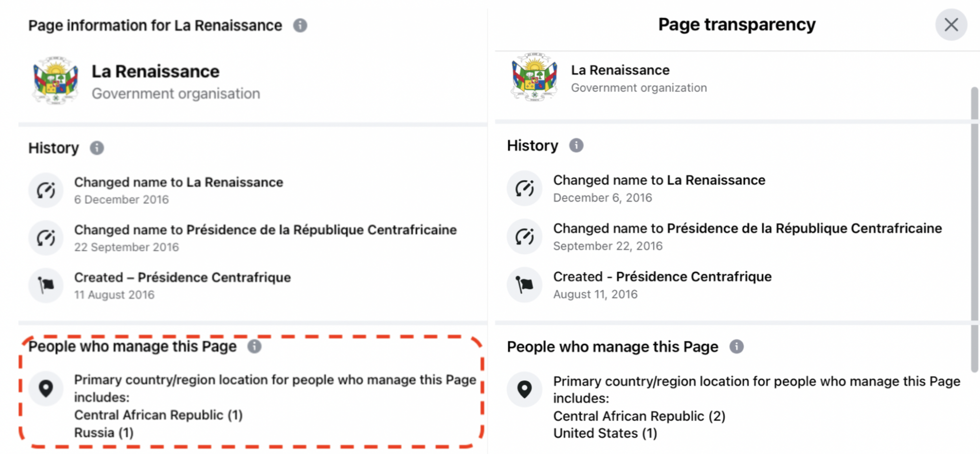
Task: Click La Renaissance name in right panel
Action: [620, 70]
